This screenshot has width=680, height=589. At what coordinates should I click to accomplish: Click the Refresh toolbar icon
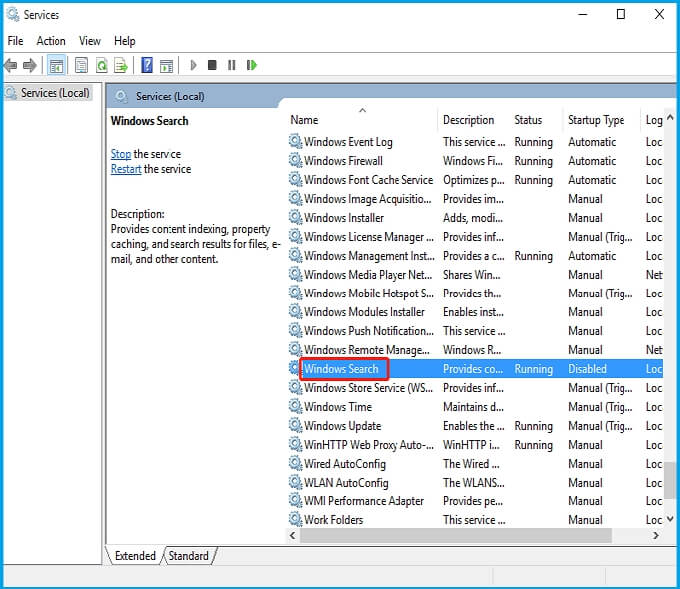[100, 66]
